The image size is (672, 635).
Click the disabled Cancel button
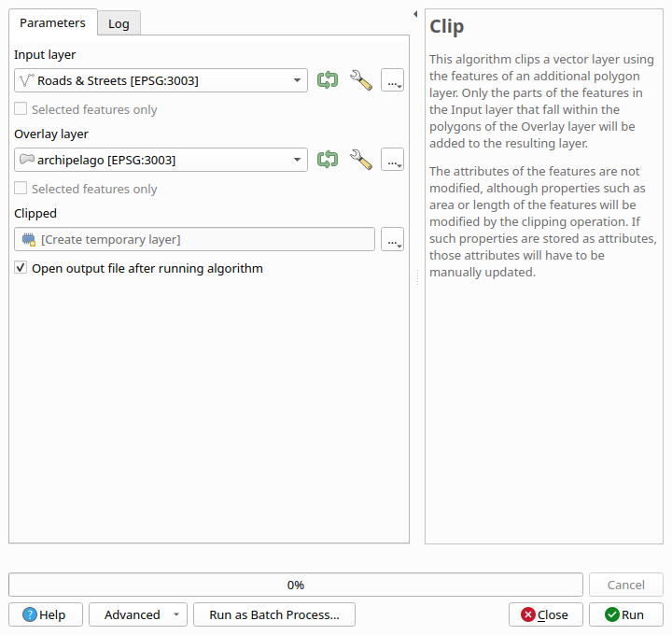click(625, 585)
